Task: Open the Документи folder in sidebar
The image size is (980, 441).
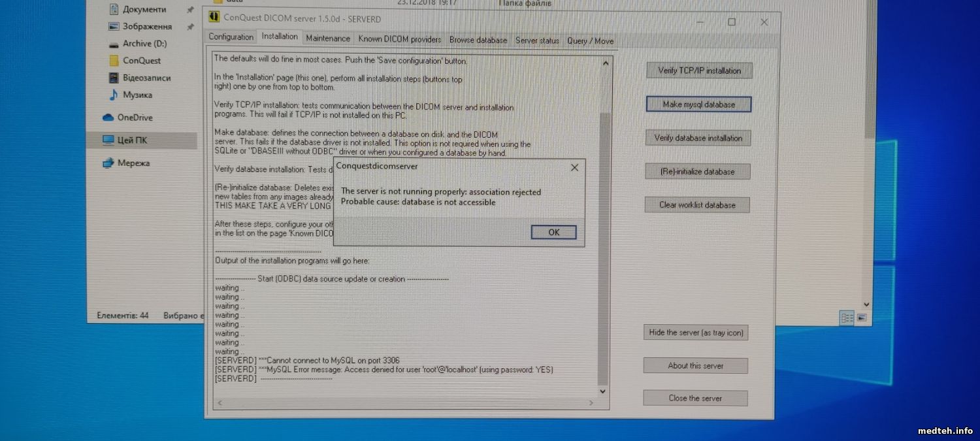Action: pos(144,10)
